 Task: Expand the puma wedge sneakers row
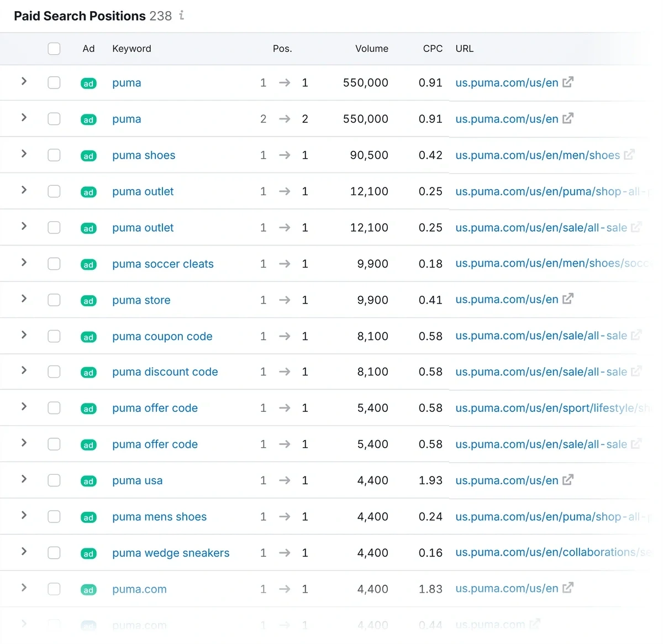pos(24,551)
